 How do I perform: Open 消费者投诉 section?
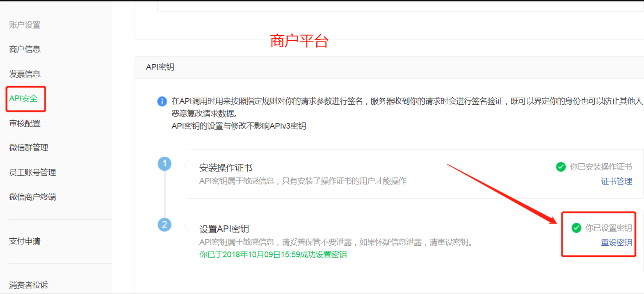(29, 285)
